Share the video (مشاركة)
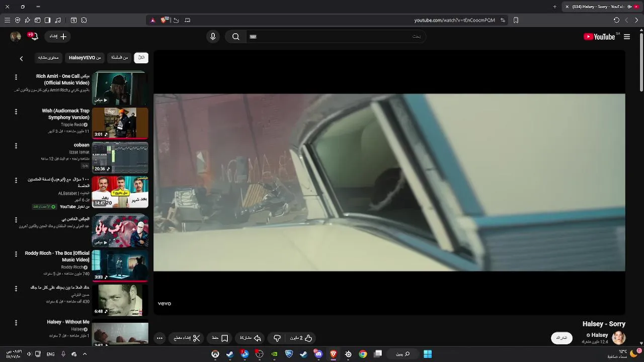This screenshot has height=362, width=644. pos(250,338)
